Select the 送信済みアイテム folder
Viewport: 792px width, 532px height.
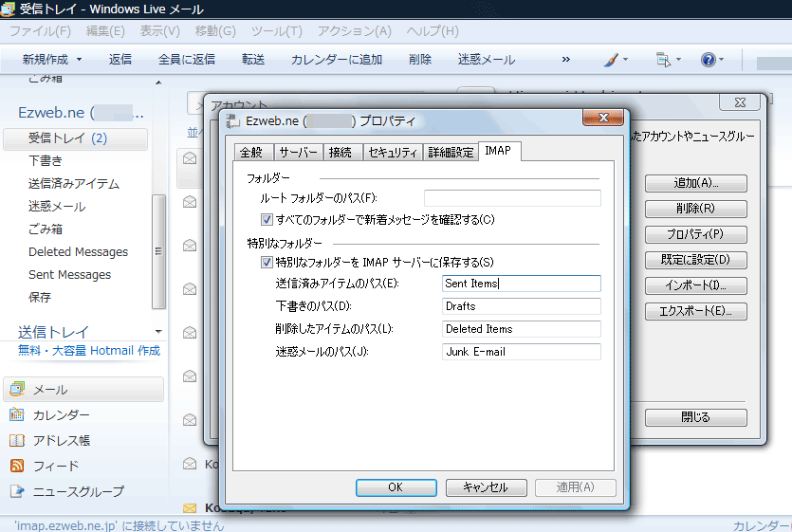[x=74, y=184]
